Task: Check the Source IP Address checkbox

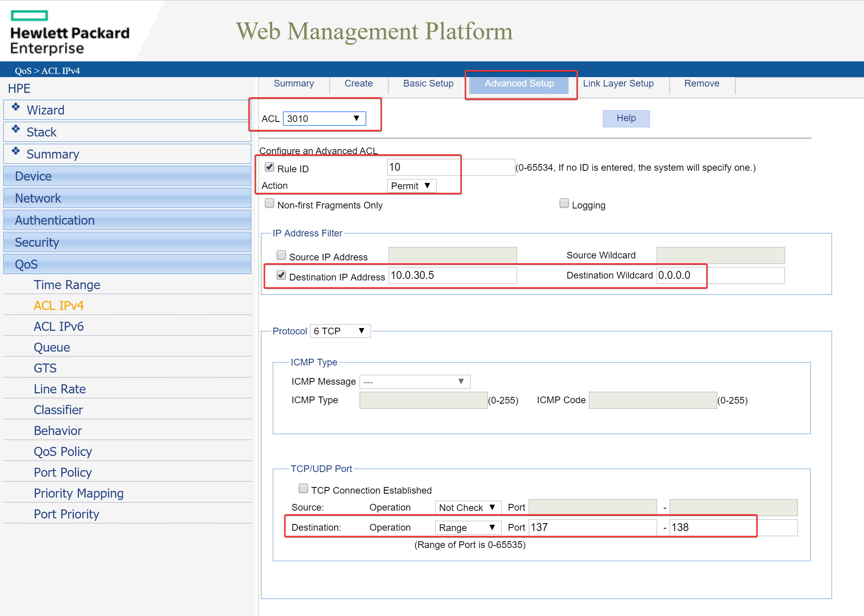Action: click(281, 255)
